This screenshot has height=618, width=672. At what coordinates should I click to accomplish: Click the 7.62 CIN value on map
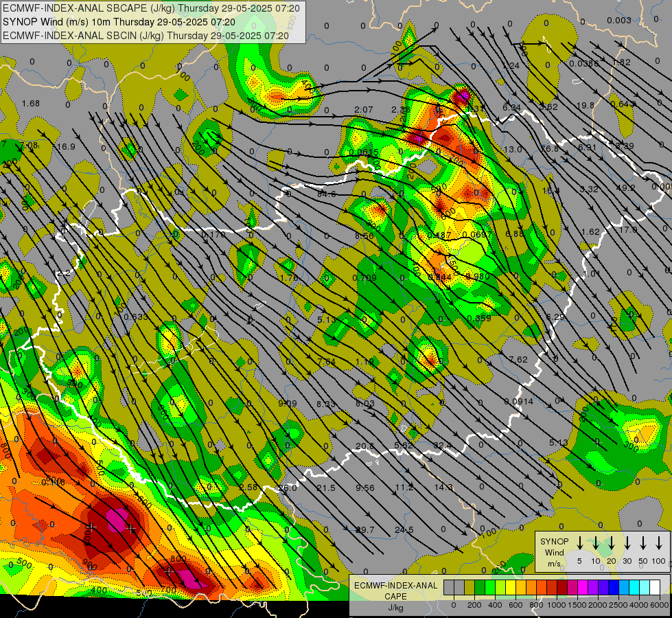point(518,359)
